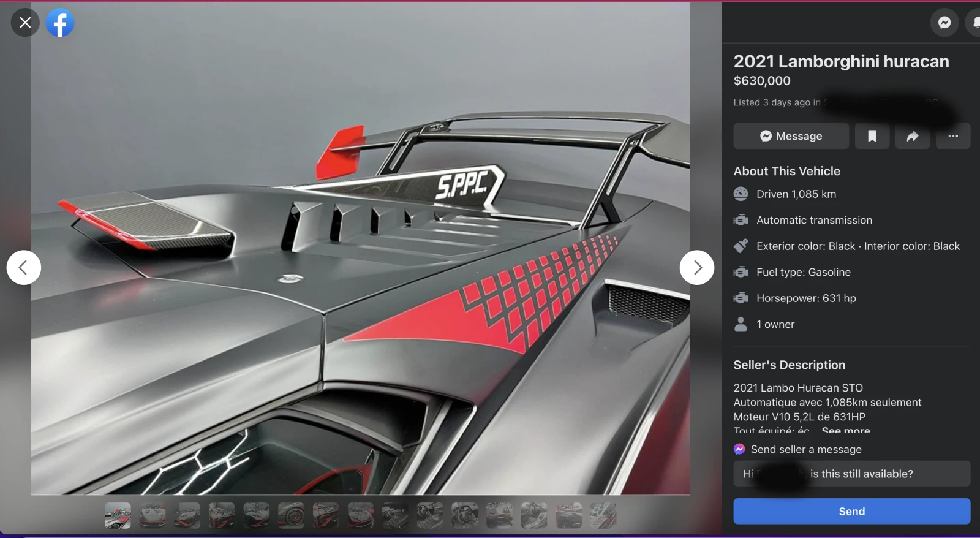Open Messenger from the top bar
Viewport: 980px width, 538px height.
pyautogui.click(x=944, y=23)
